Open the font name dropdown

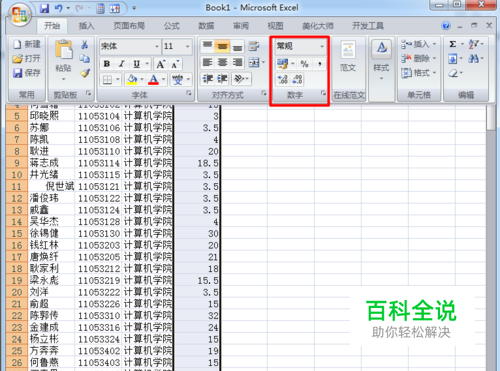tap(156, 46)
